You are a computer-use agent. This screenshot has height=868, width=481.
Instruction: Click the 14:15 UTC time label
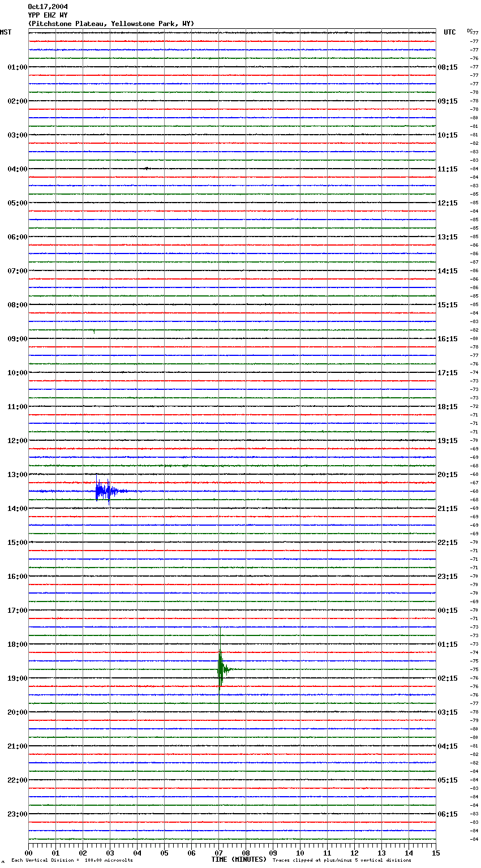point(448,271)
